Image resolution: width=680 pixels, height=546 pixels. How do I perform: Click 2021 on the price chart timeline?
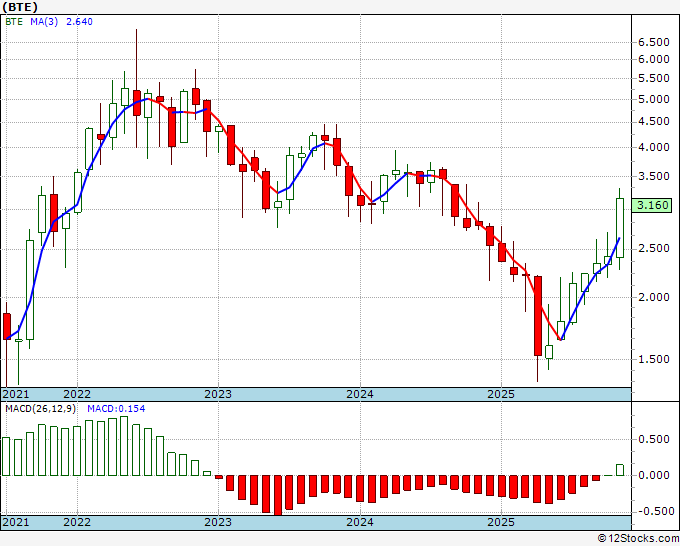tap(16, 394)
